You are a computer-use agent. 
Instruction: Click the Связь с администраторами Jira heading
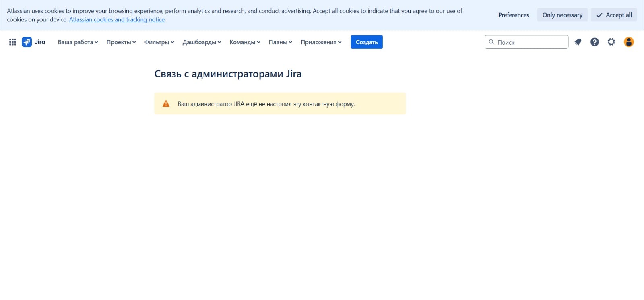coord(228,74)
